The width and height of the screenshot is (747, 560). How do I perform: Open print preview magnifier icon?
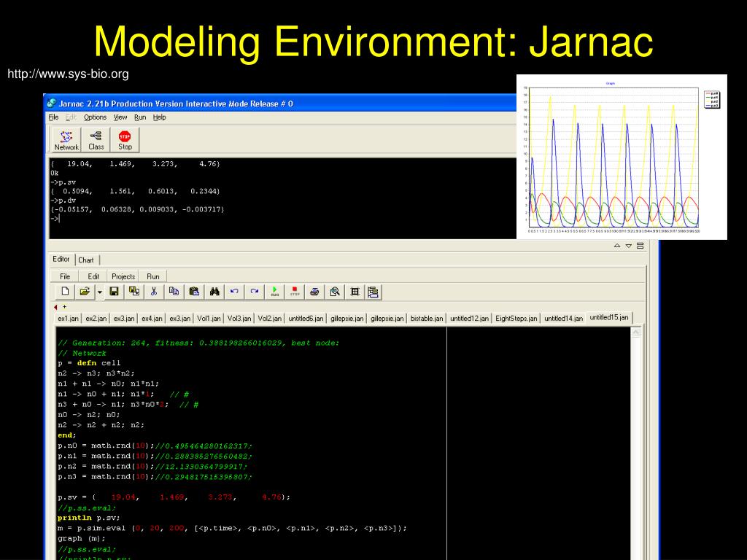coord(335,292)
